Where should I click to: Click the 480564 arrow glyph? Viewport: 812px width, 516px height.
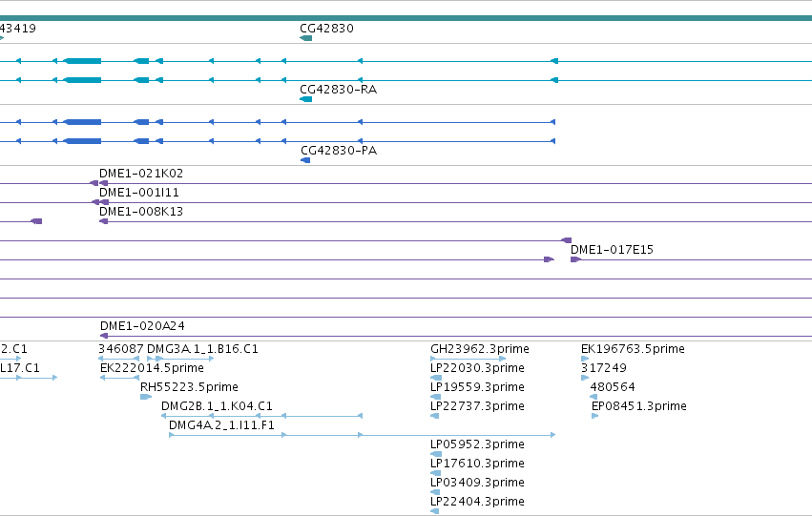tap(594, 397)
